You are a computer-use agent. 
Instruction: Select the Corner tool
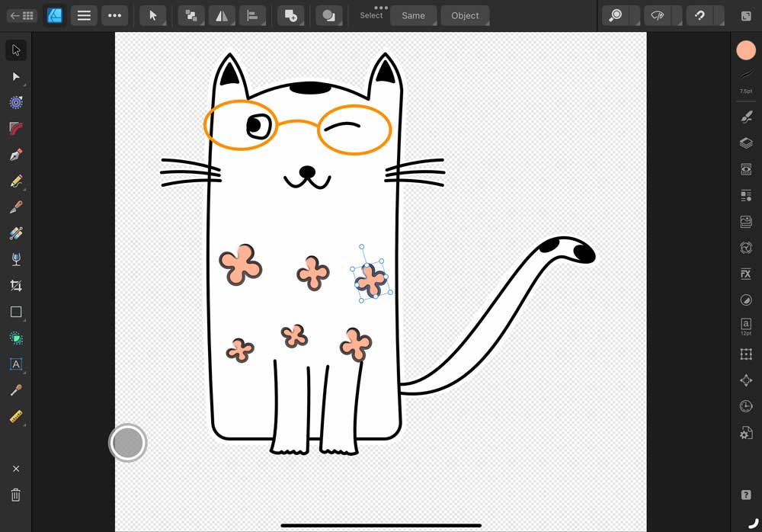click(16, 129)
